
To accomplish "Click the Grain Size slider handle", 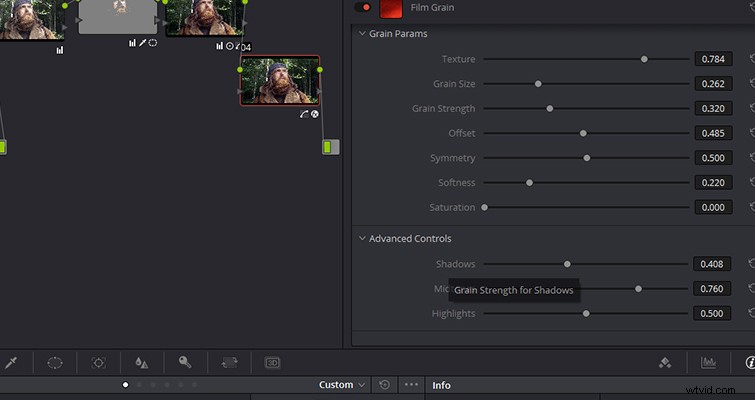I will (x=538, y=84).
